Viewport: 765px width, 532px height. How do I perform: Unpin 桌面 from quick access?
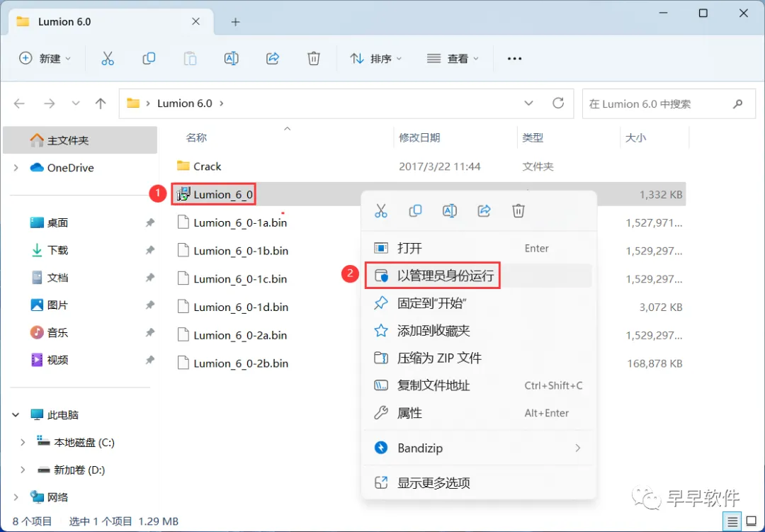pos(149,222)
